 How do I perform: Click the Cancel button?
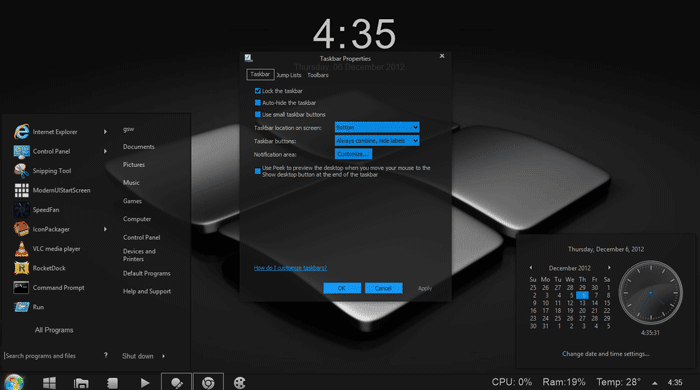pos(383,288)
